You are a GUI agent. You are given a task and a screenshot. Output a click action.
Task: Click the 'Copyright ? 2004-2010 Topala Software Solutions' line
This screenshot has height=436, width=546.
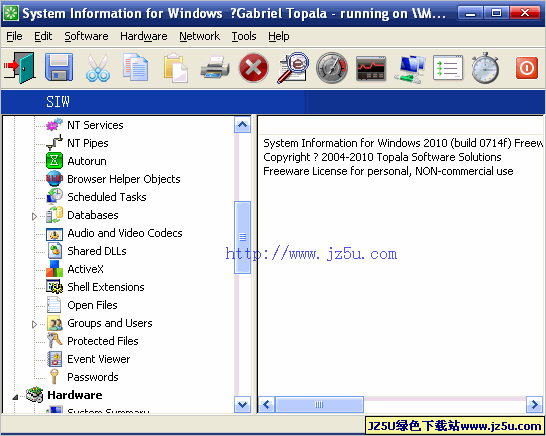tap(382, 157)
